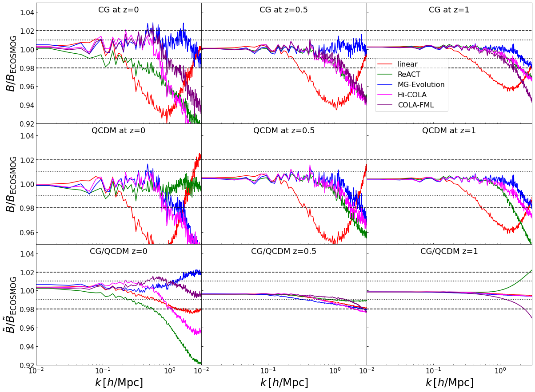Viewport: 535px width, 392px height.
Task: Click the 'QCDM at z=0.5' panel title
Action: click(x=284, y=131)
